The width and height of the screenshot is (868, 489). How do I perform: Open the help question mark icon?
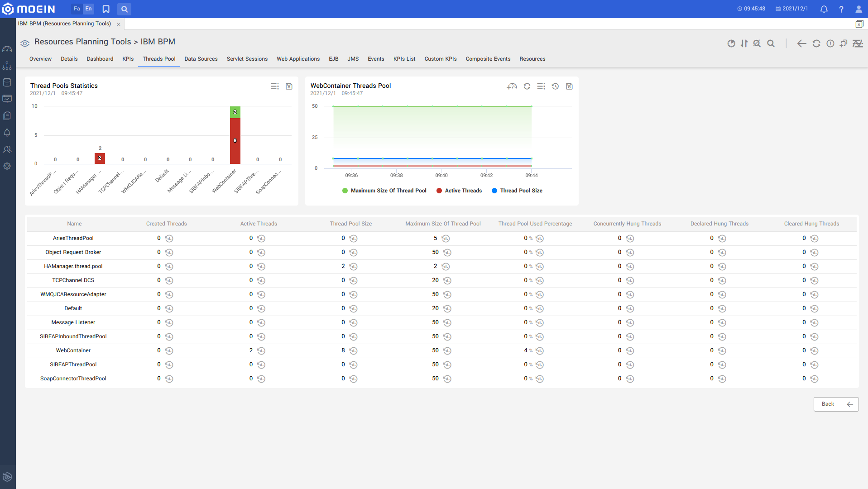point(841,9)
